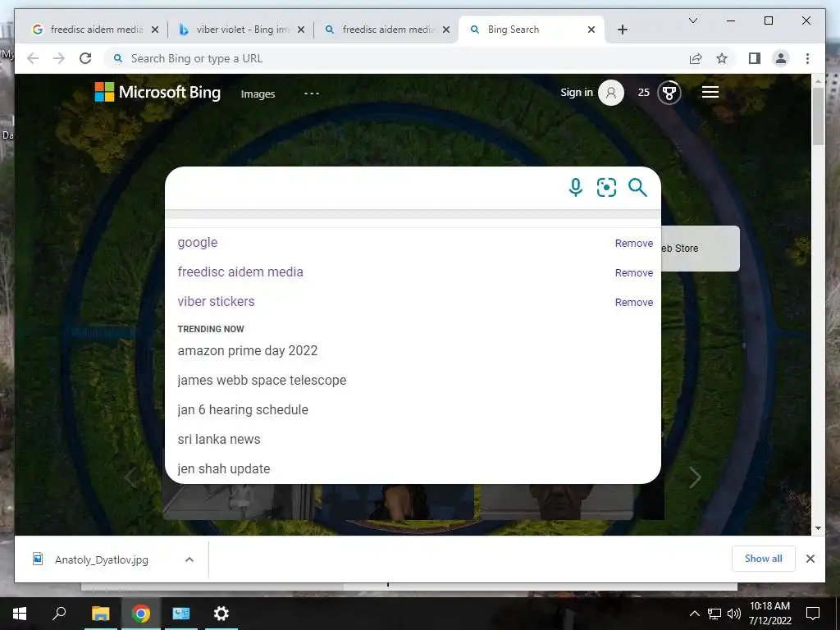Click the Chrome address bar
This screenshot has height=630, width=840.
pos(396,58)
